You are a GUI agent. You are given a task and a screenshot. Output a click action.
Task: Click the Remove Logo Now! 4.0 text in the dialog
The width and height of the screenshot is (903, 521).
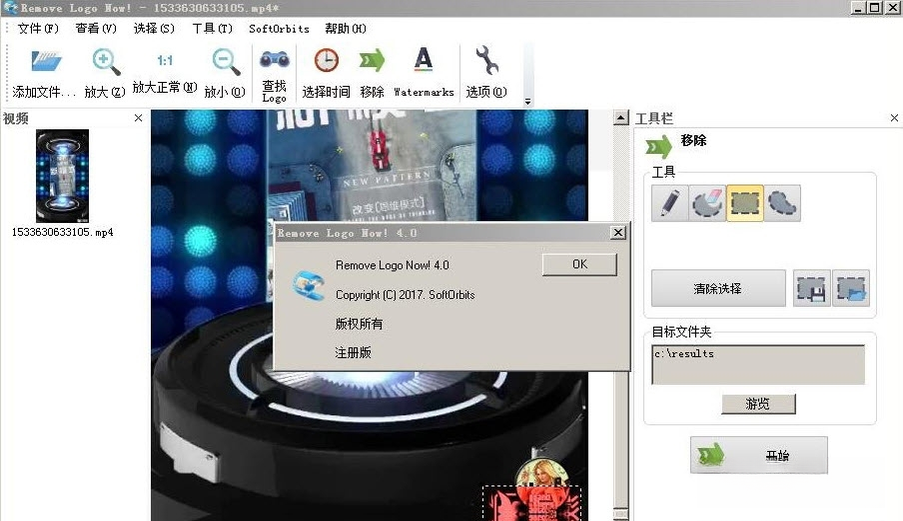(392, 265)
